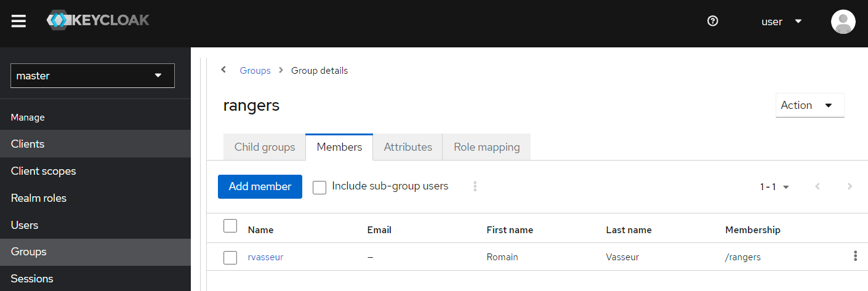This screenshot has width=868, height=291.
Task: Click the Keycloak logo
Action: (x=98, y=21)
